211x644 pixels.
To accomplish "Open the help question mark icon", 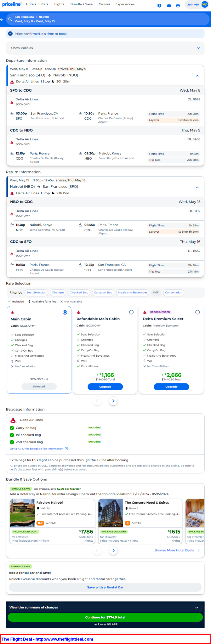I will coord(159,5).
